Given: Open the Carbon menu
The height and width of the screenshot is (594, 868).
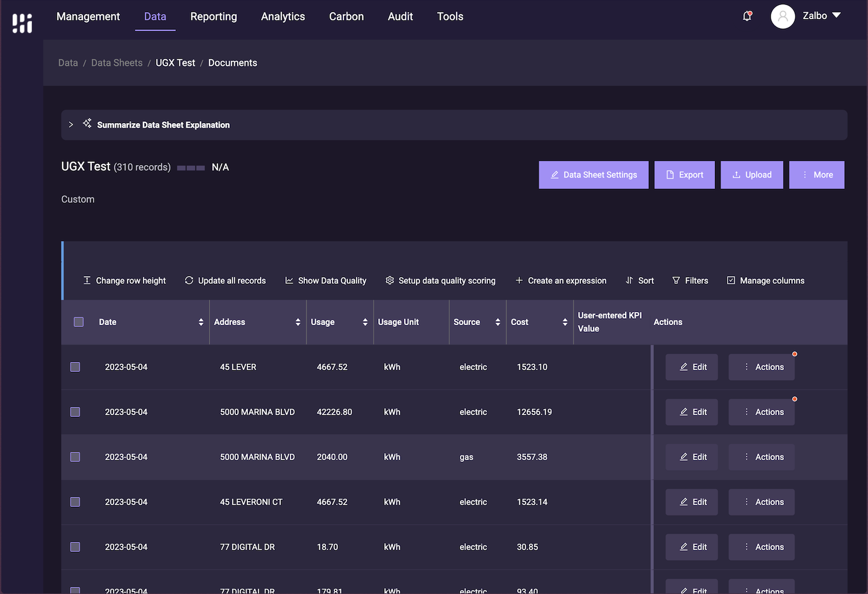Looking at the screenshot, I should tap(346, 16).
